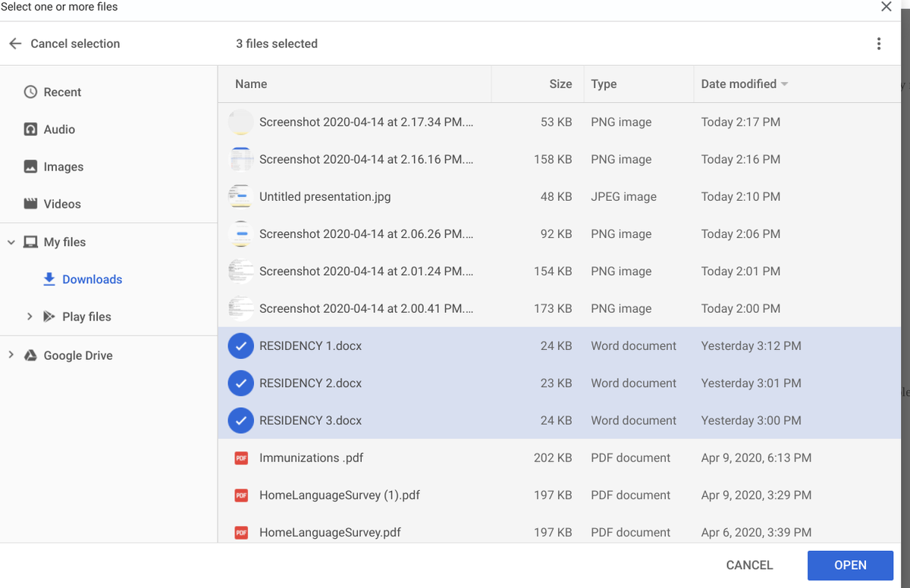Select the Screenshot 2020-04-14 at 2.00.41 PM file name
910x588 pixels.
[x=366, y=308]
